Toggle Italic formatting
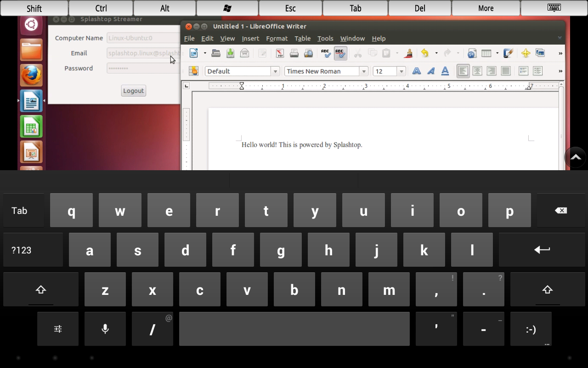The height and width of the screenshot is (368, 588). (x=431, y=71)
